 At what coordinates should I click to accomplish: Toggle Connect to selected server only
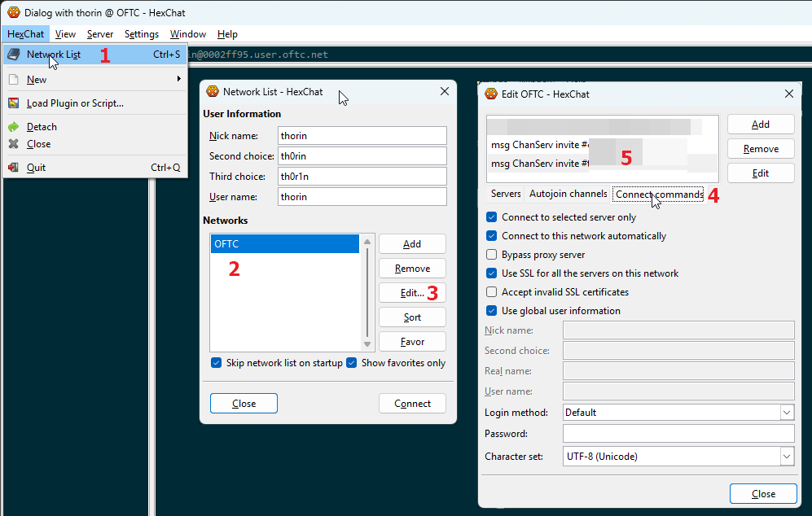(492, 217)
